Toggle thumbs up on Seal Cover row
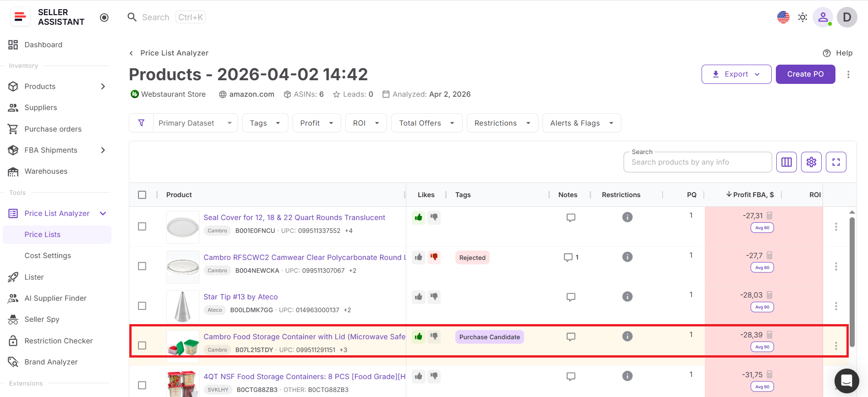Screen dimensions: 868x397 click(418, 217)
